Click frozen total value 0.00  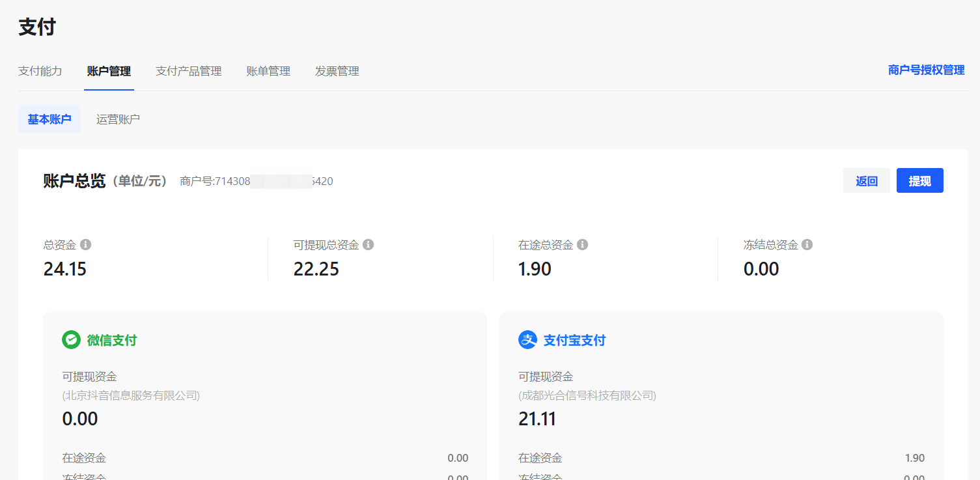pyautogui.click(x=761, y=269)
